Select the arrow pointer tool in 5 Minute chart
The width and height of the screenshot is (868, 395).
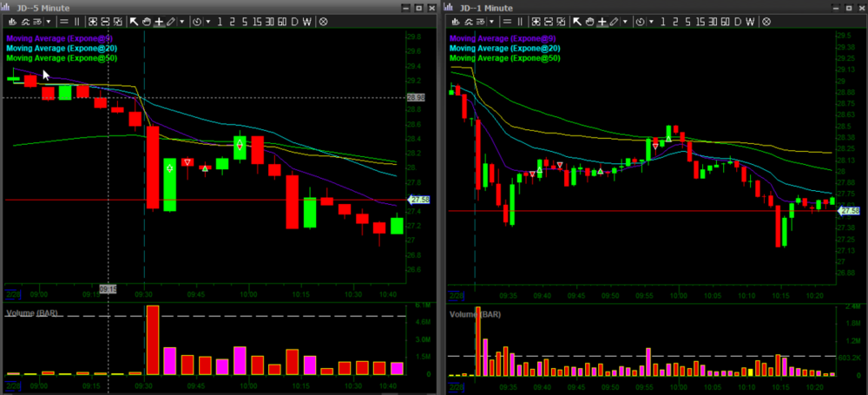click(133, 21)
